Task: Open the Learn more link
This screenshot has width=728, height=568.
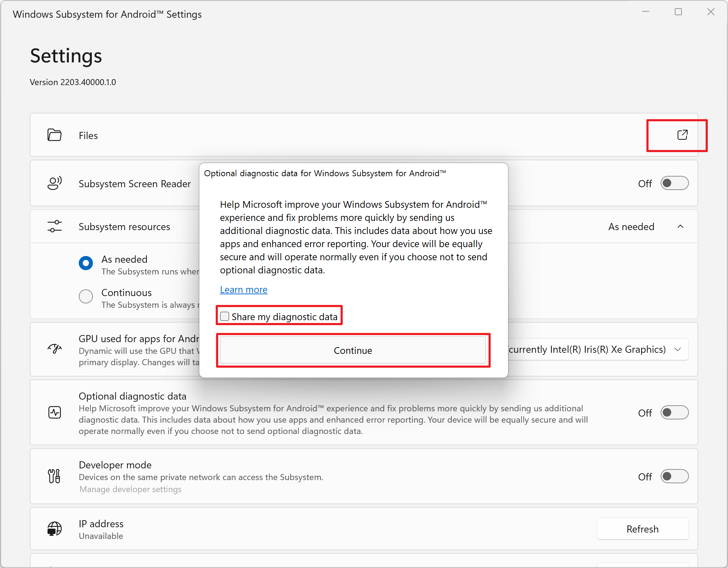Action: point(243,290)
